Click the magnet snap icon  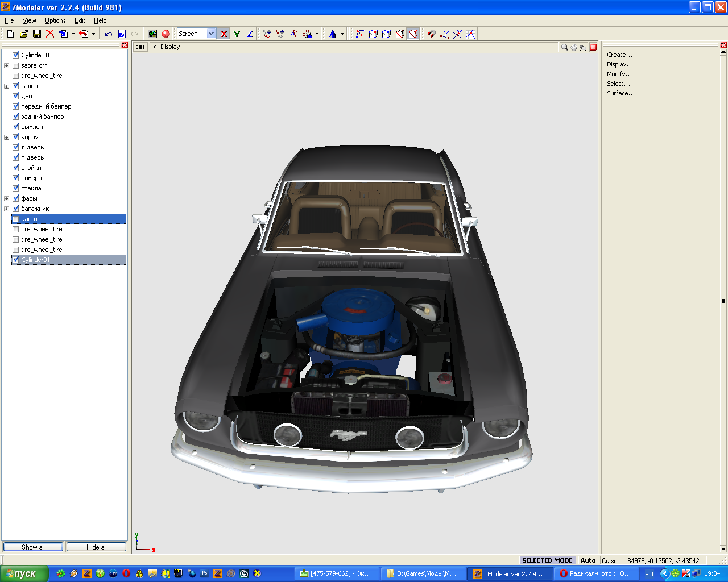coord(431,34)
